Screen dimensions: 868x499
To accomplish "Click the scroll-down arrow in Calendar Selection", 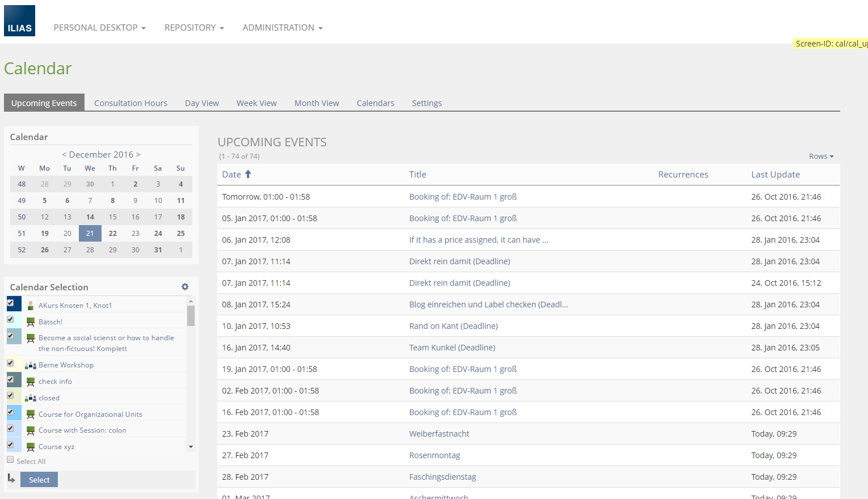I will click(x=191, y=447).
